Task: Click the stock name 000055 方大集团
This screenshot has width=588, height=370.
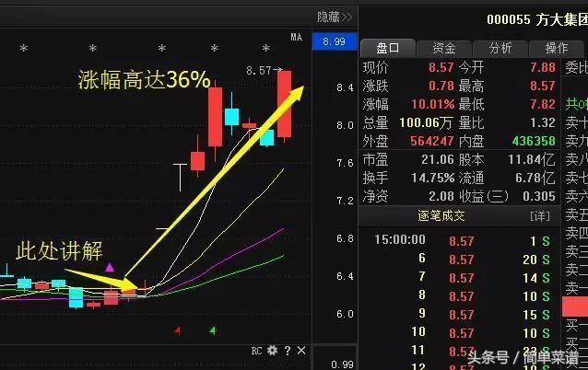Action: pyautogui.click(x=536, y=20)
